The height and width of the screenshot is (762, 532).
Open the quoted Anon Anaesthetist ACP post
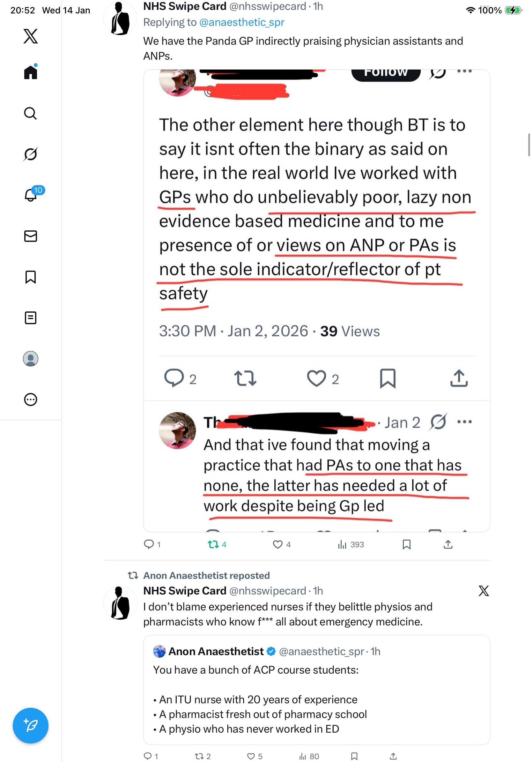coord(316,690)
